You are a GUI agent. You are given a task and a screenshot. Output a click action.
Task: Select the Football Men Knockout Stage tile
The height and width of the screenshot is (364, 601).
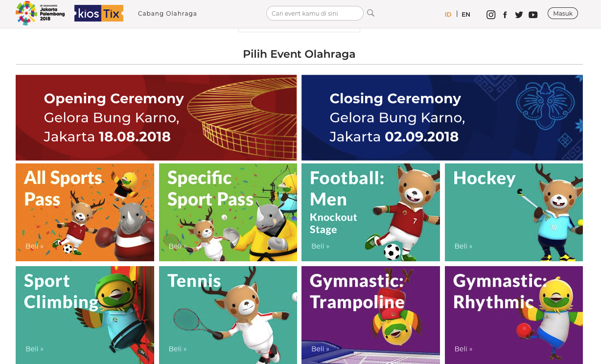pos(370,212)
